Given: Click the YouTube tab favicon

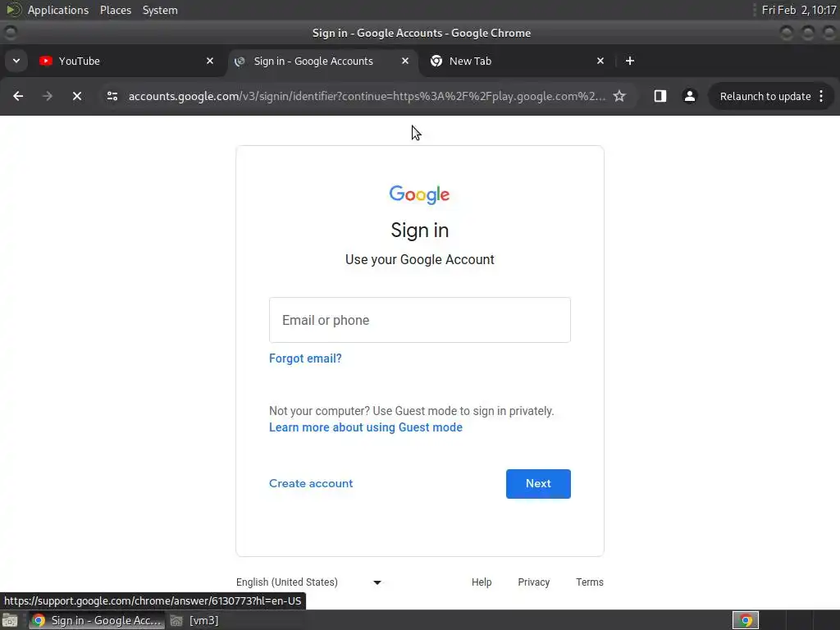Looking at the screenshot, I should tap(46, 61).
